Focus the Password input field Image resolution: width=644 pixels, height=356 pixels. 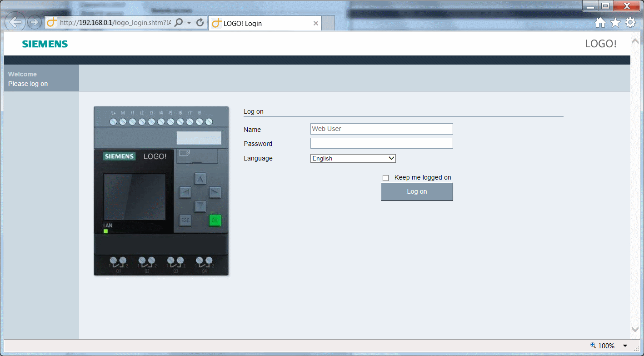coord(382,143)
